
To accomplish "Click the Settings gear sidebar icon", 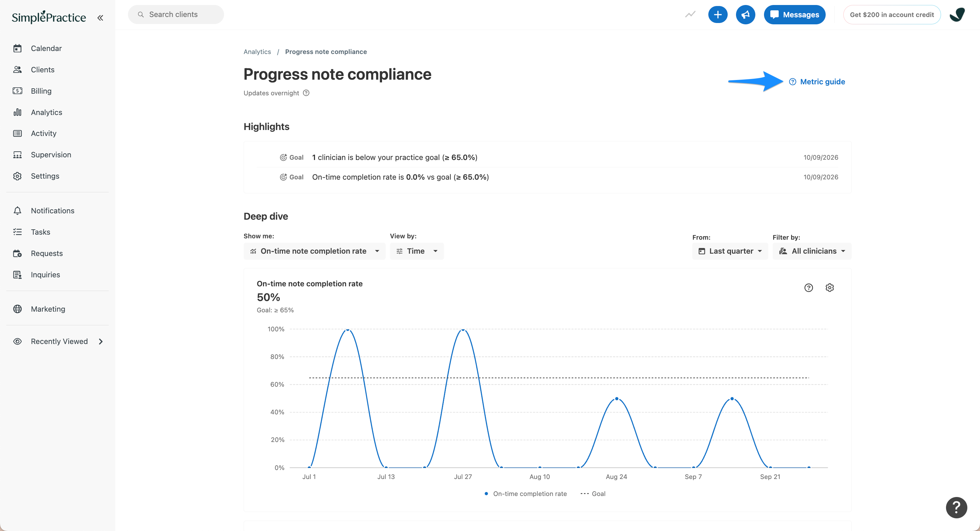I will click(17, 176).
